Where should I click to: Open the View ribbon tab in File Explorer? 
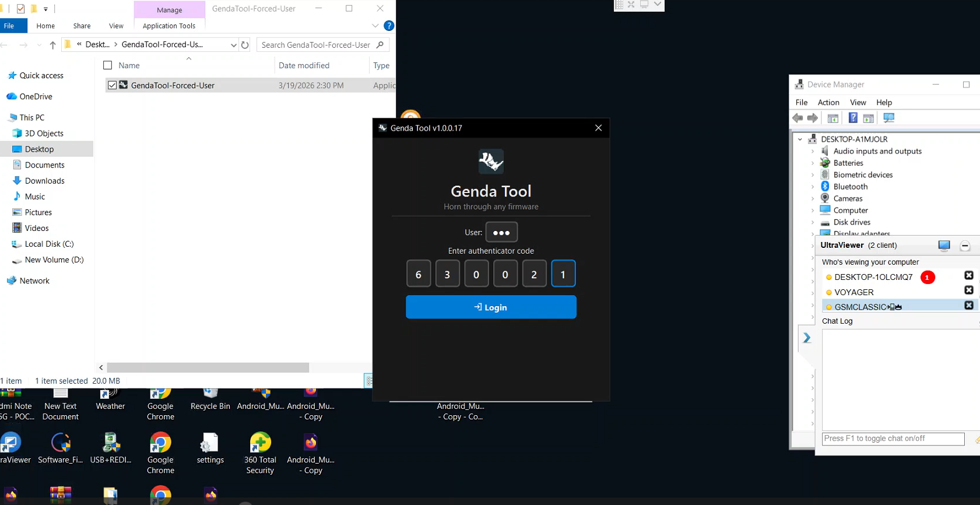tap(116, 26)
